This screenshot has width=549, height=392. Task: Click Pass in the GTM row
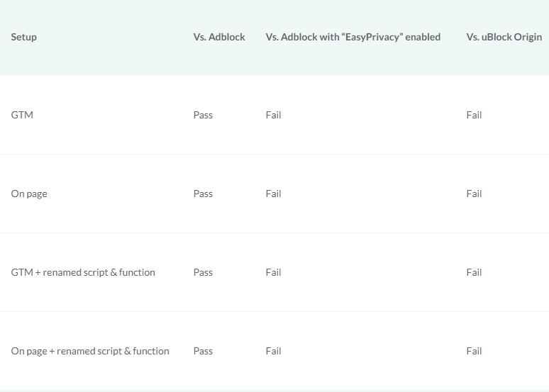click(203, 115)
